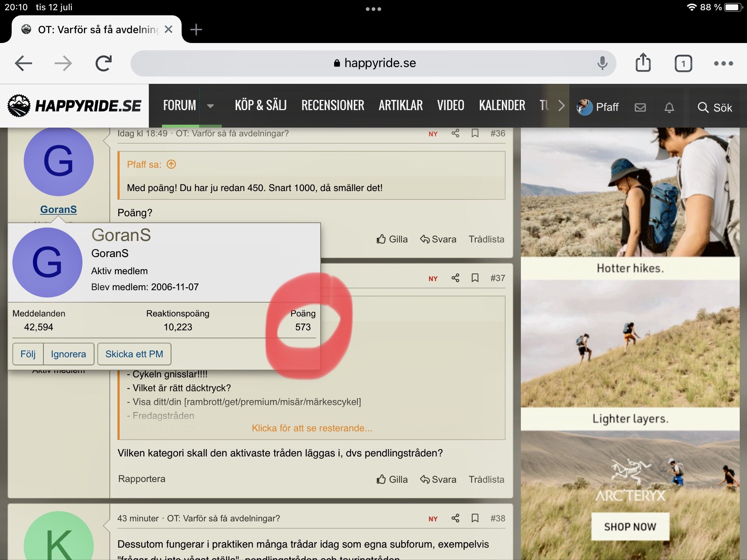Bookmark post #36
The image size is (747, 560).
(x=475, y=133)
